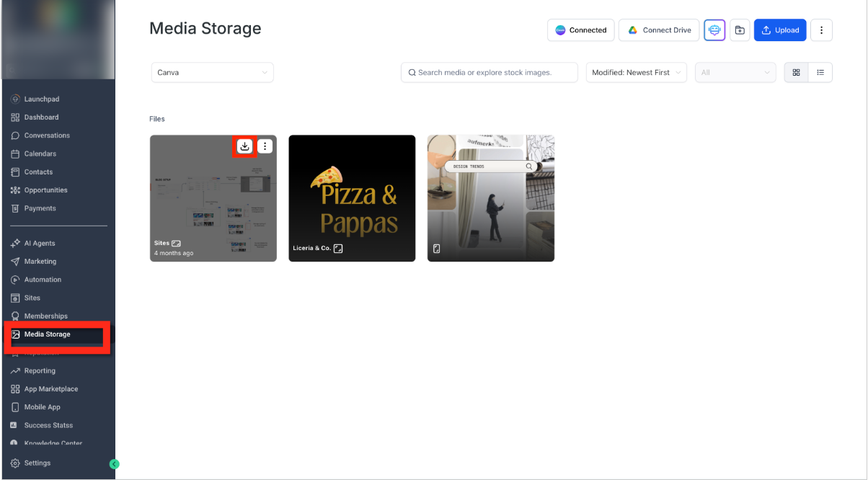The image size is (868, 480).
Task: Go to Launchpad in sidebar
Action: click(x=42, y=99)
